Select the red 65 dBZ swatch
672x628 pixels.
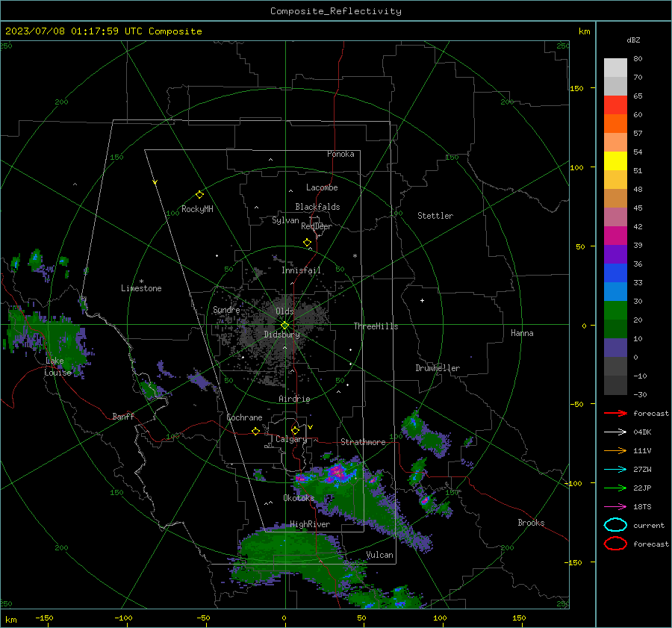(x=615, y=105)
